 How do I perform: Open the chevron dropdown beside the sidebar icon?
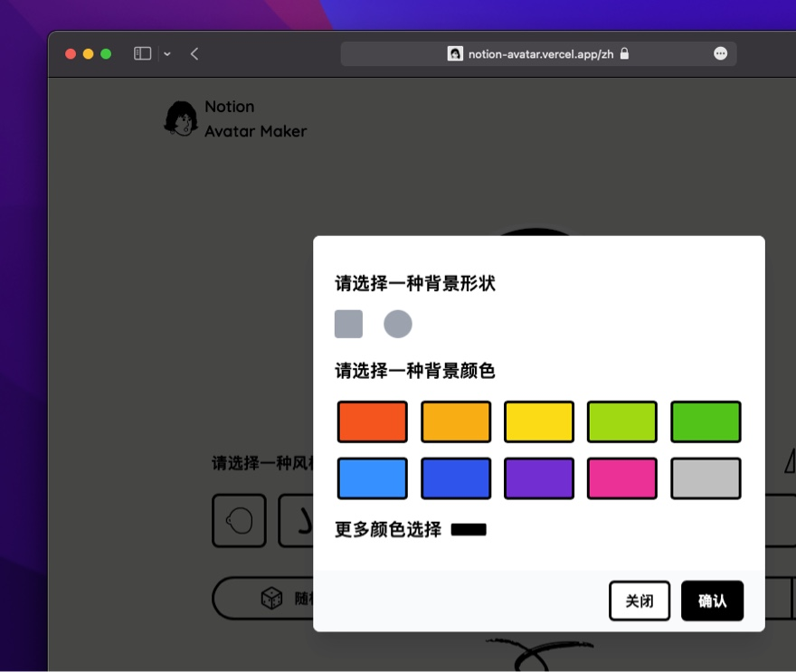[167, 53]
